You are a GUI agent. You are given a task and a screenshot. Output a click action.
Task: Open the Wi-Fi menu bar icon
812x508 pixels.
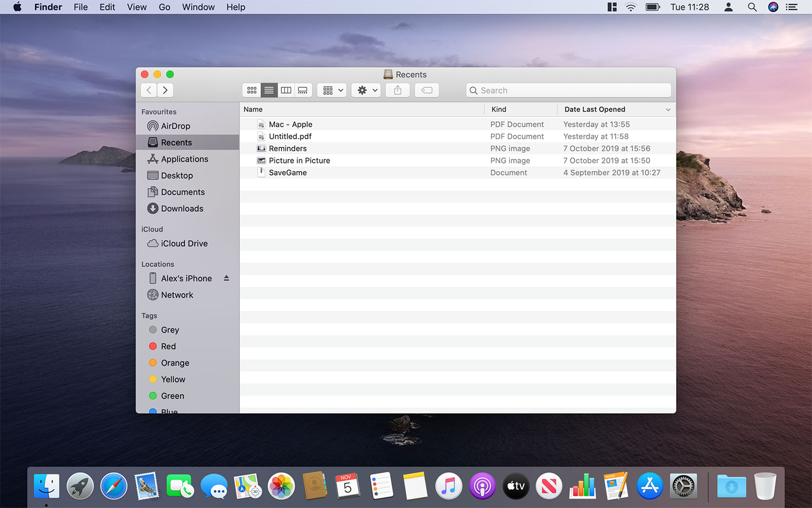631,7
